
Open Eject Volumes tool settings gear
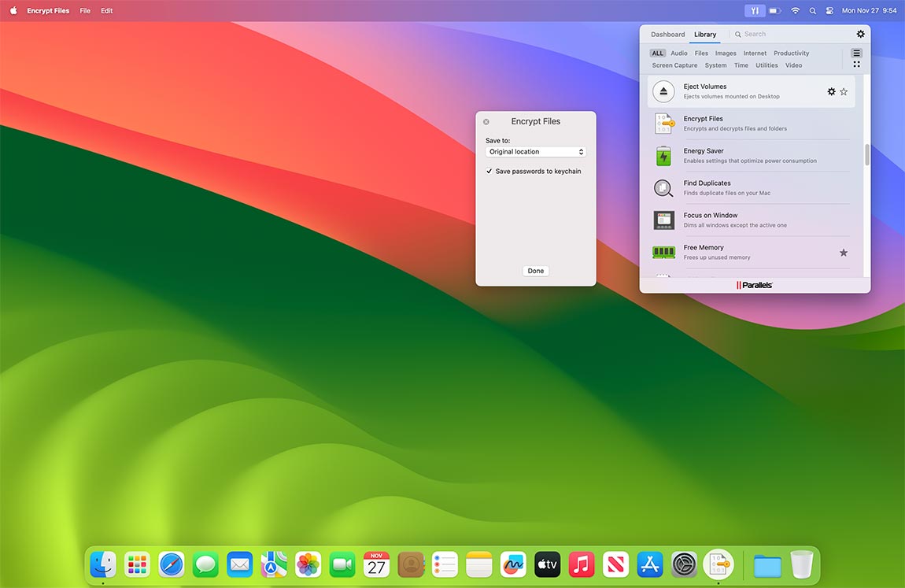(831, 91)
